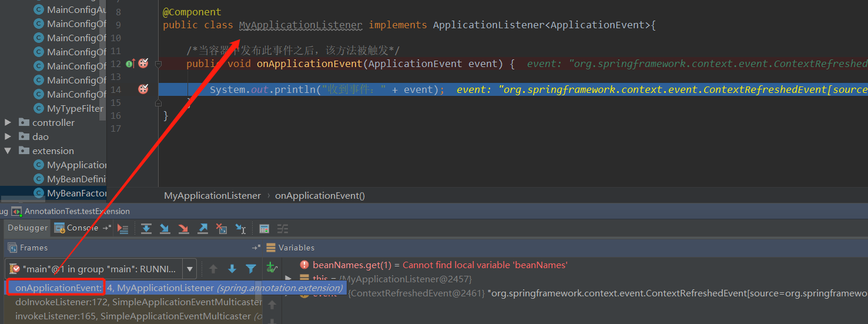This screenshot has height=324, width=868.
Task: Click the underlined MyApplicationListener class name in the class declaration
Action: (301, 25)
